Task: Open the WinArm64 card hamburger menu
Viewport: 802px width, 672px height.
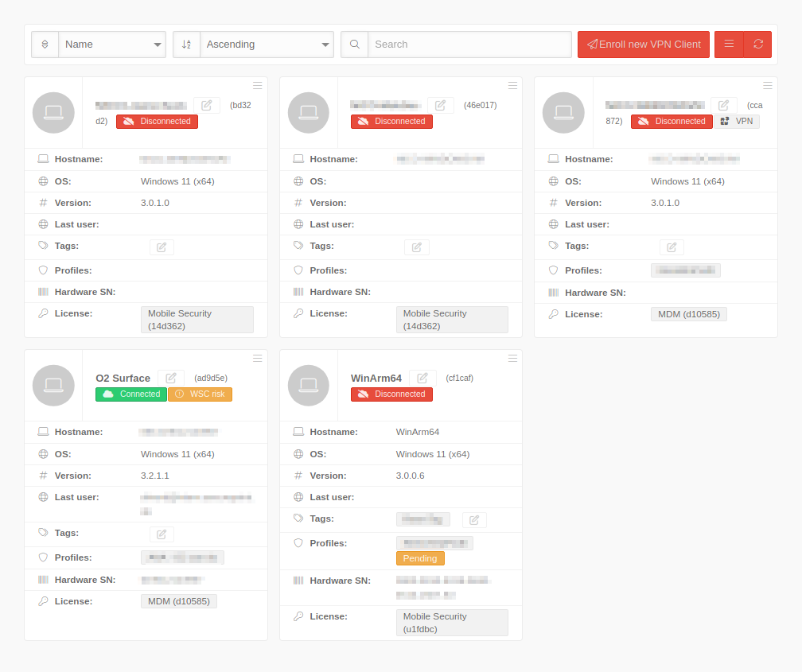Action: coord(512,359)
